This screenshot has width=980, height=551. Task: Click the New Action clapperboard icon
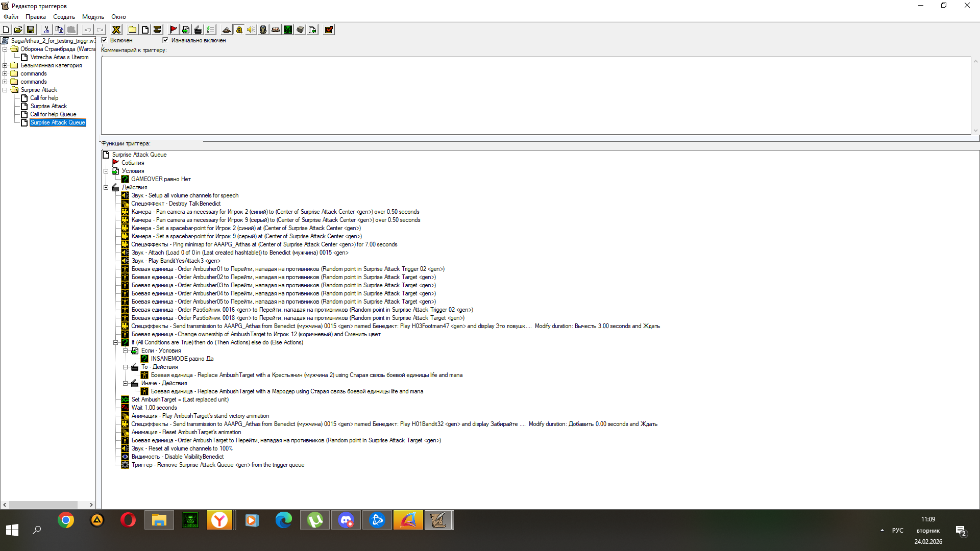pyautogui.click(x=198, y=30)
